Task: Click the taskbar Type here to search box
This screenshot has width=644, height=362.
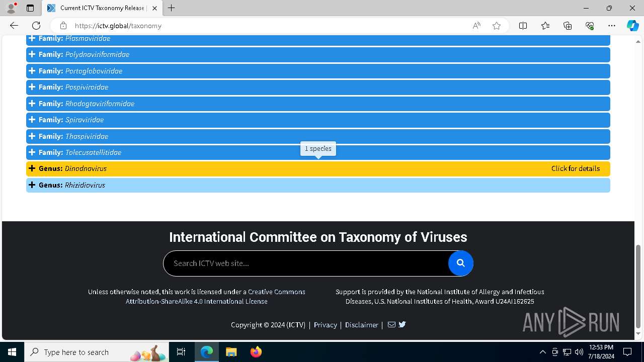Action: point(97,352)
